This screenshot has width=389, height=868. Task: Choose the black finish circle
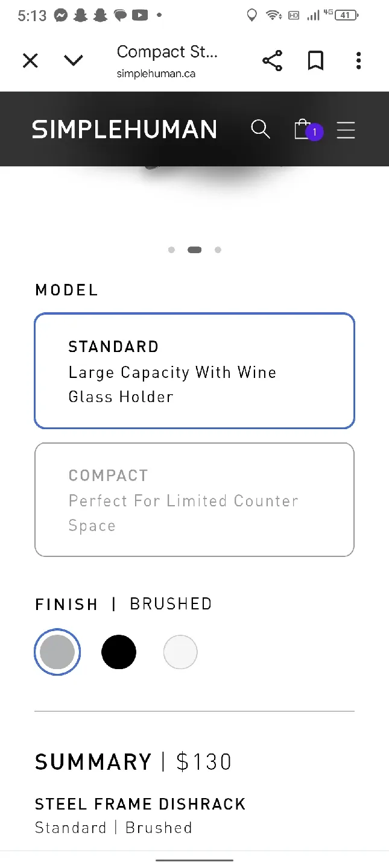click(119, 652)
